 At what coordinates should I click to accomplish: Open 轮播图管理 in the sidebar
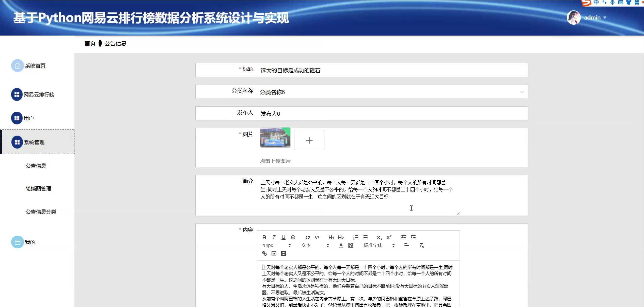[38, 189]
